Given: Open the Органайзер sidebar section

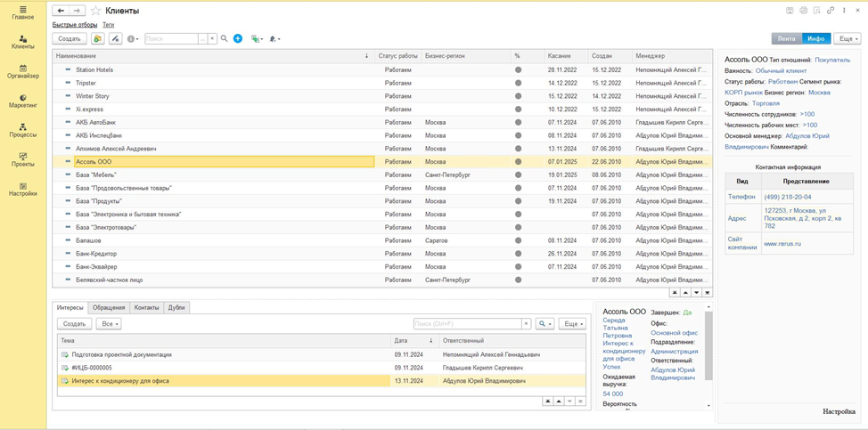Looking at the screenshot, I should point(22,72).
